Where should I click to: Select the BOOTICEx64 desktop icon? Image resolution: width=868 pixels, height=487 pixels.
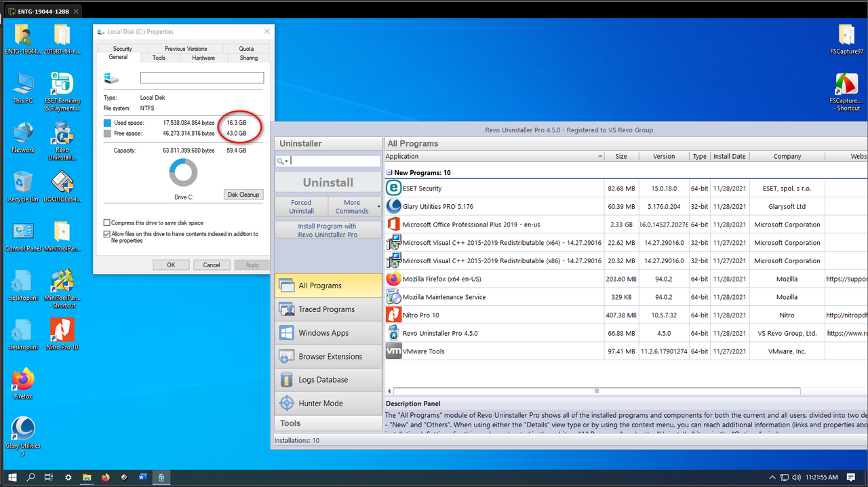[62, 187]
